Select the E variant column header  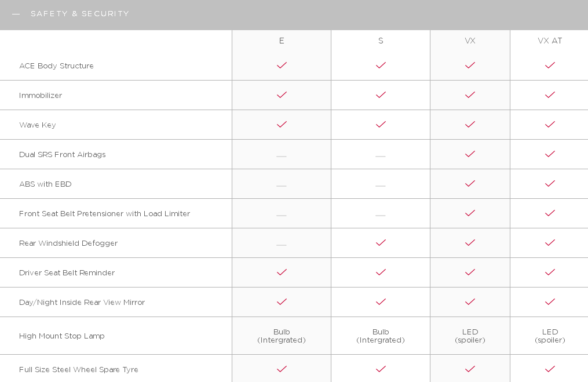pos(282,41)
